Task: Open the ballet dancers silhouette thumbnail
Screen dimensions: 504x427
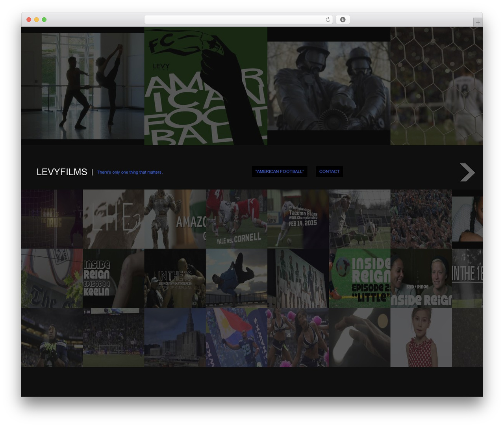Action: 83,86
